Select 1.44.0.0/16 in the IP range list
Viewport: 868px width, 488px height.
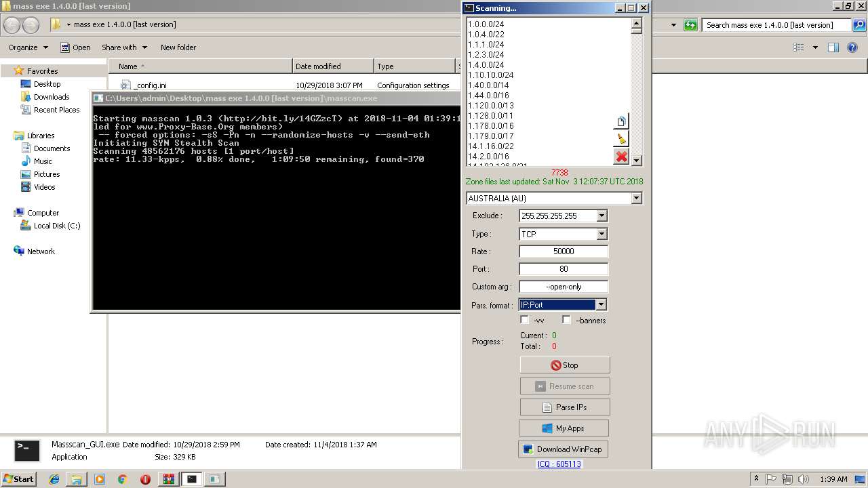488,96
